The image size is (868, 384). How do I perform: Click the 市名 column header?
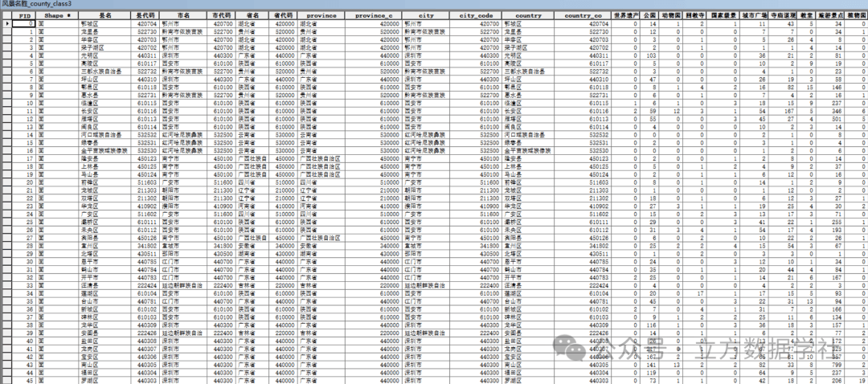coord(183,15)
